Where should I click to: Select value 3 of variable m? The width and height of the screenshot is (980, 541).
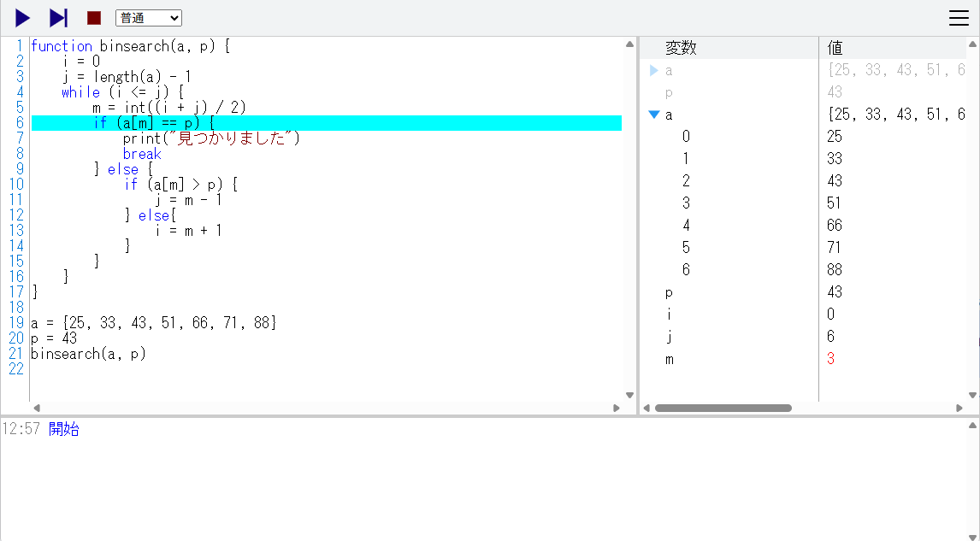coord(830,359)
